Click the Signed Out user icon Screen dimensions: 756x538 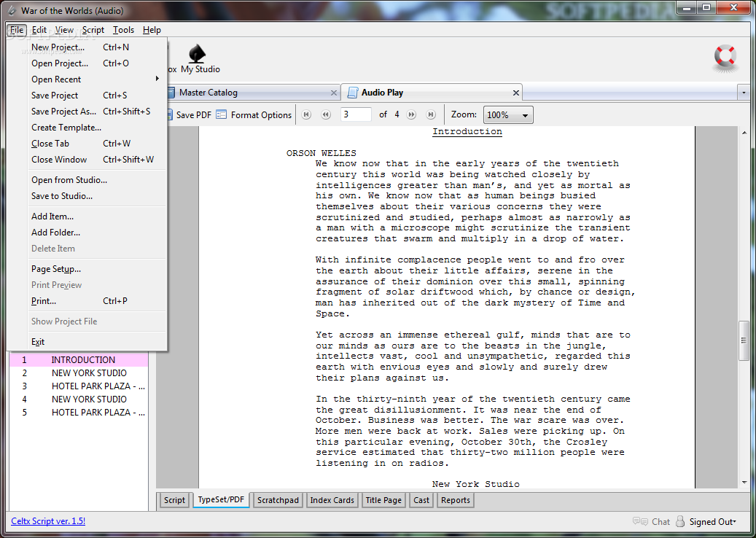(680, 522)
